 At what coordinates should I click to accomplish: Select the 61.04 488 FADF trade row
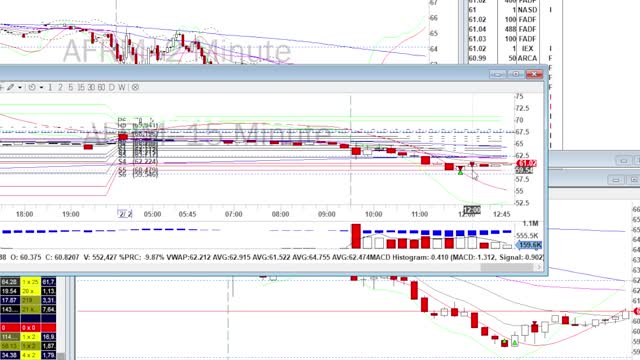point(515,29)
